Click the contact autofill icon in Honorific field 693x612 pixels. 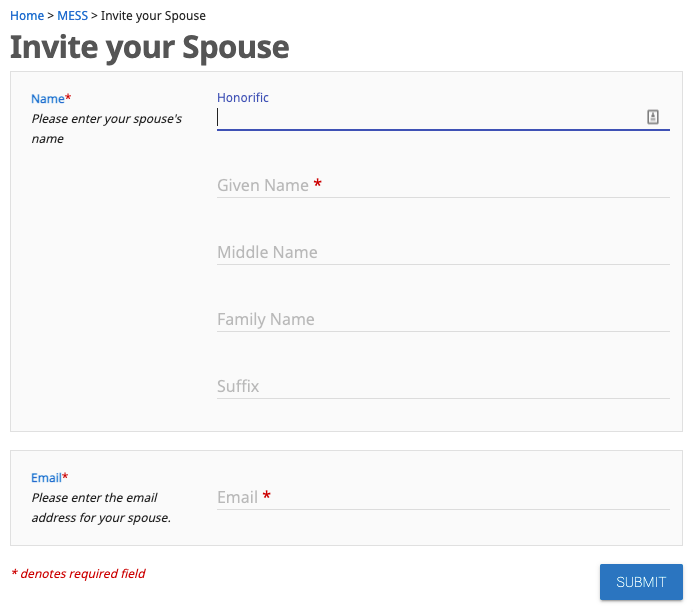[652, 117]
